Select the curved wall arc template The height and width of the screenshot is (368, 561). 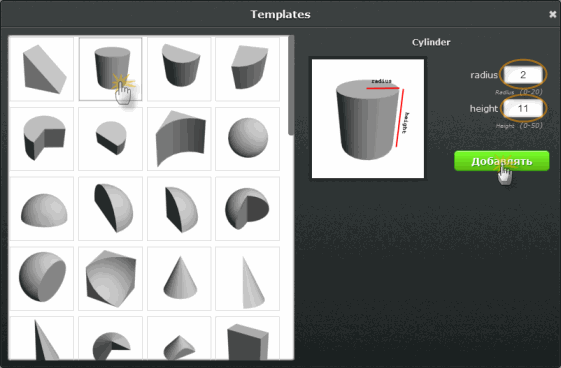[x=179, y=139]
